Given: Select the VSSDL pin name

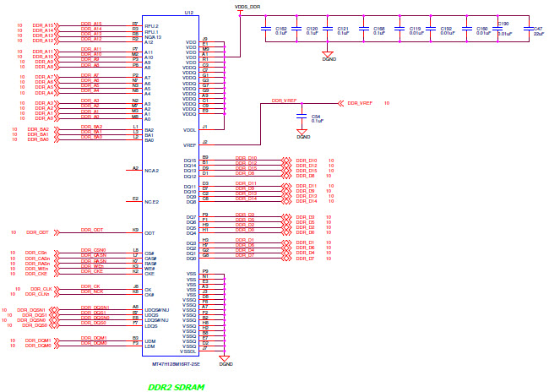Looking at the screenshot, I should pos(188,351).
